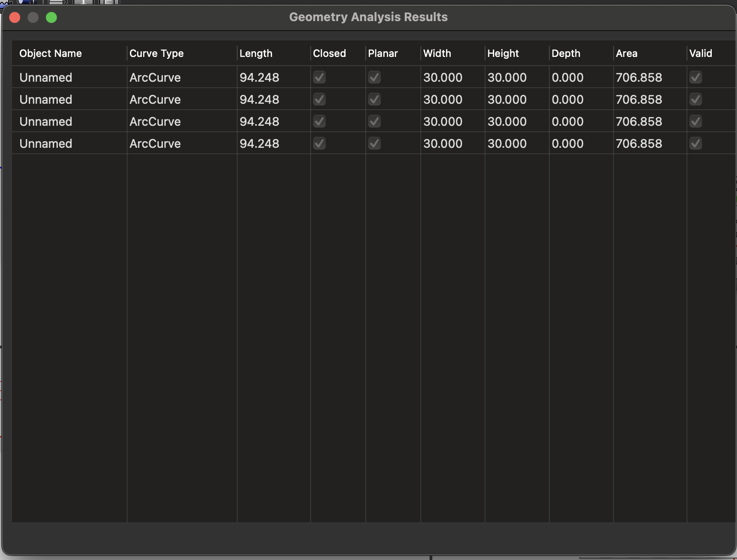Toggle Planar checkbox in the fourth row
Image resolution: width=737 pixels, height=560 pixels.
374,143
